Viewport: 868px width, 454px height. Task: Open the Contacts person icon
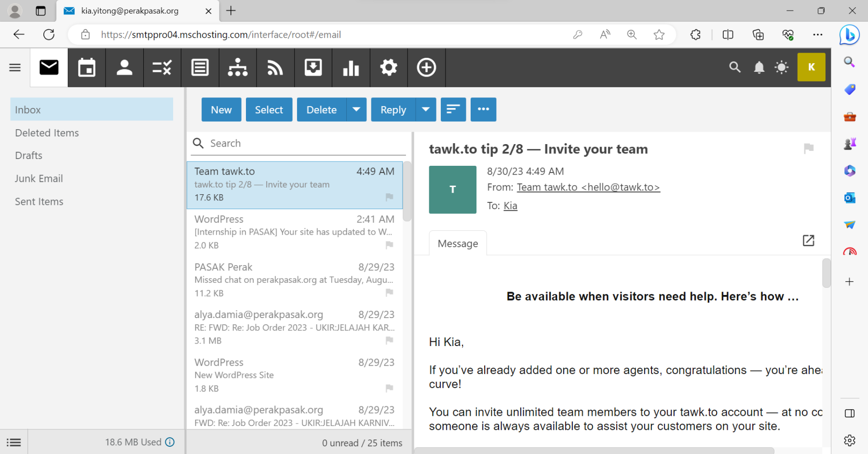124,67
